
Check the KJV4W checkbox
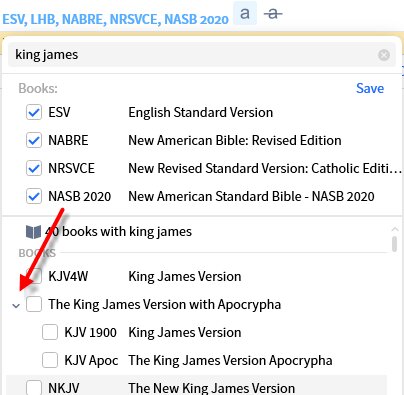coord(34,276)
